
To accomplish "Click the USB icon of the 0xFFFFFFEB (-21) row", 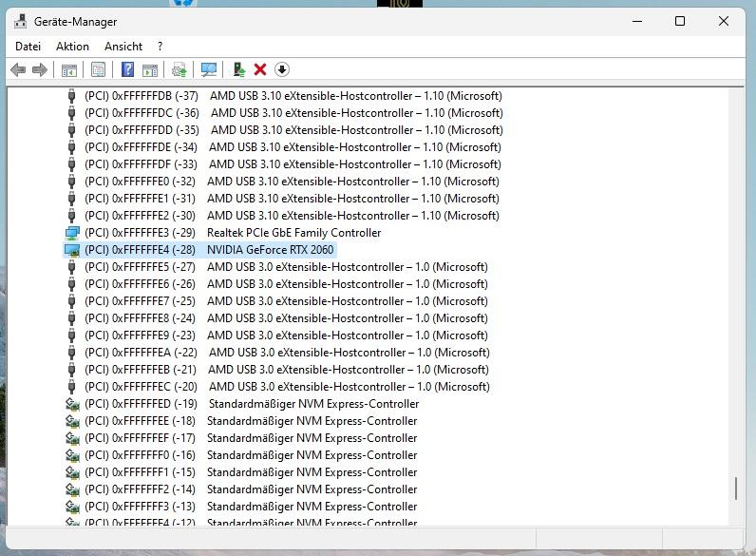I will (x=72, y=370).
